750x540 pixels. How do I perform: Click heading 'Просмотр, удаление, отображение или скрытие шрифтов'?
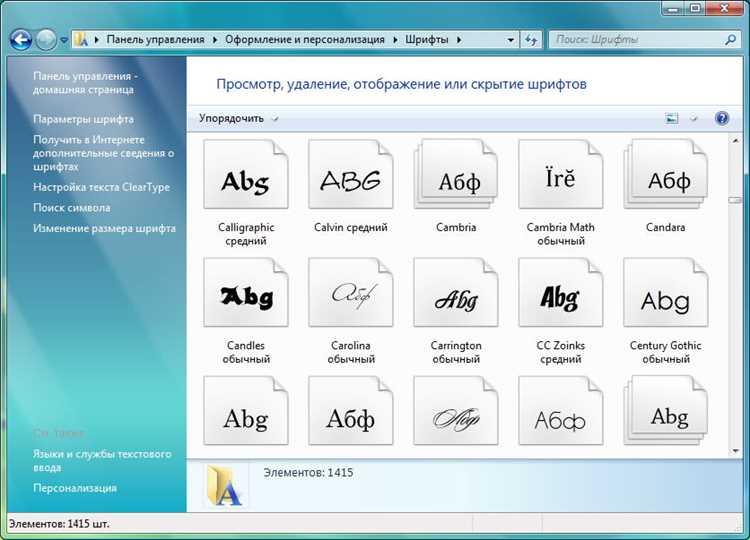tap(401, 84)
